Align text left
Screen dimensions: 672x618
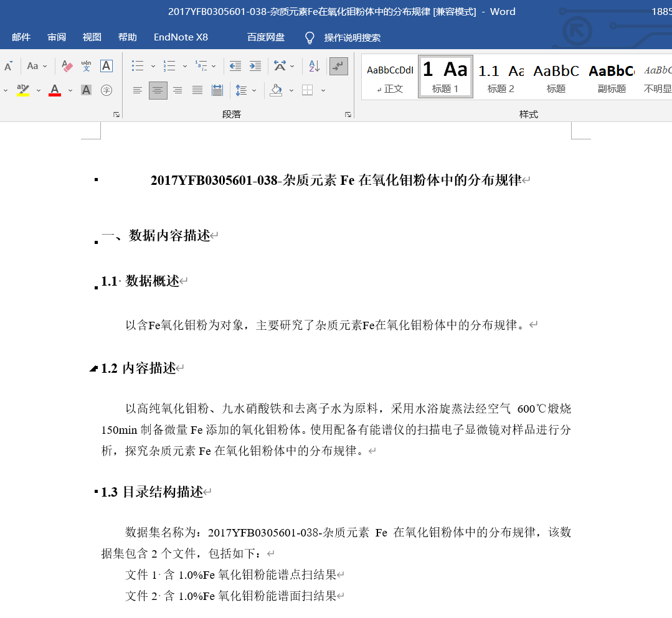pos(137,90)
